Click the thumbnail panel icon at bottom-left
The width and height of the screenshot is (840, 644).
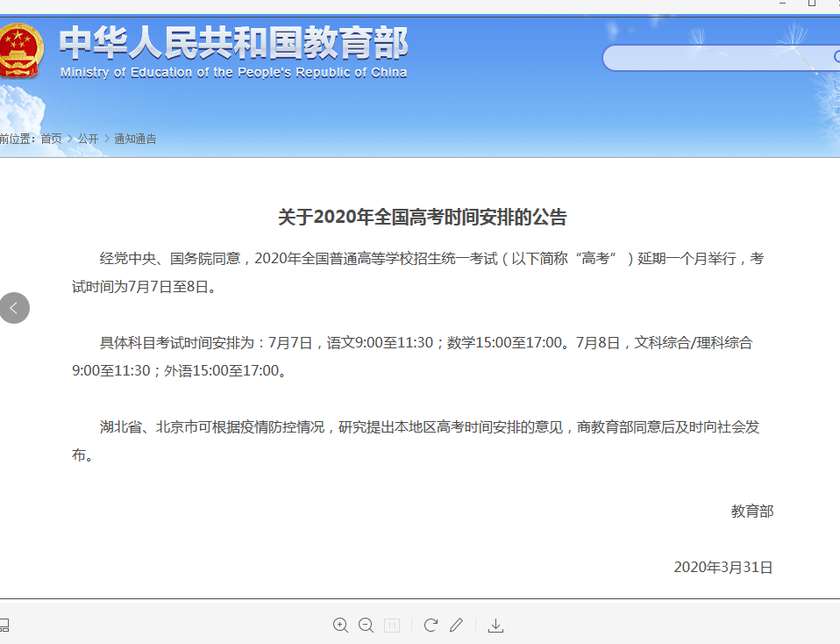coord(4,626)
